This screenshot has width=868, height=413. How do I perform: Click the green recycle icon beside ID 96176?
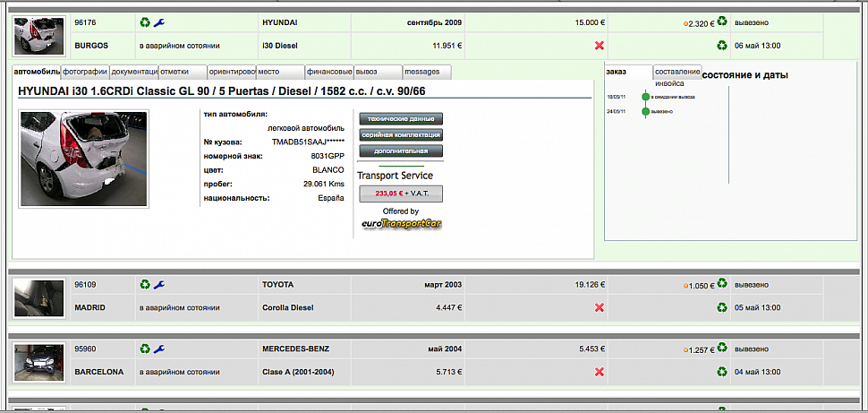point(144,22)
